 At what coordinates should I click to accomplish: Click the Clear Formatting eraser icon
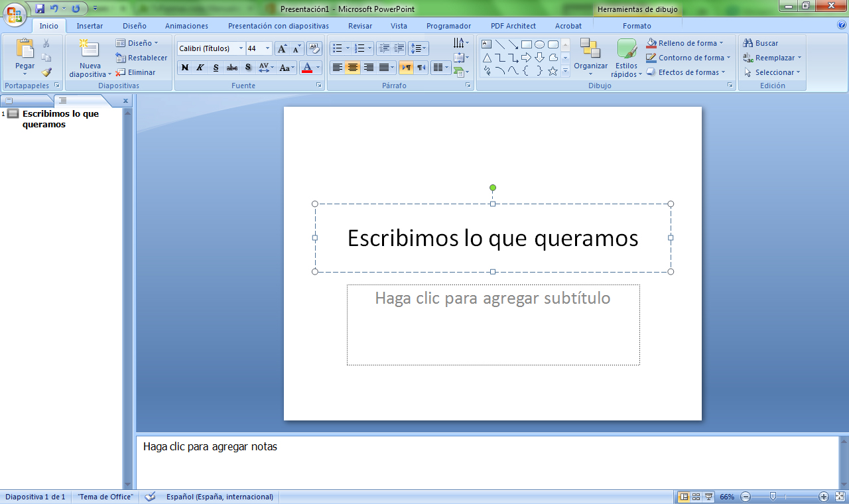(x=314, y=48)
